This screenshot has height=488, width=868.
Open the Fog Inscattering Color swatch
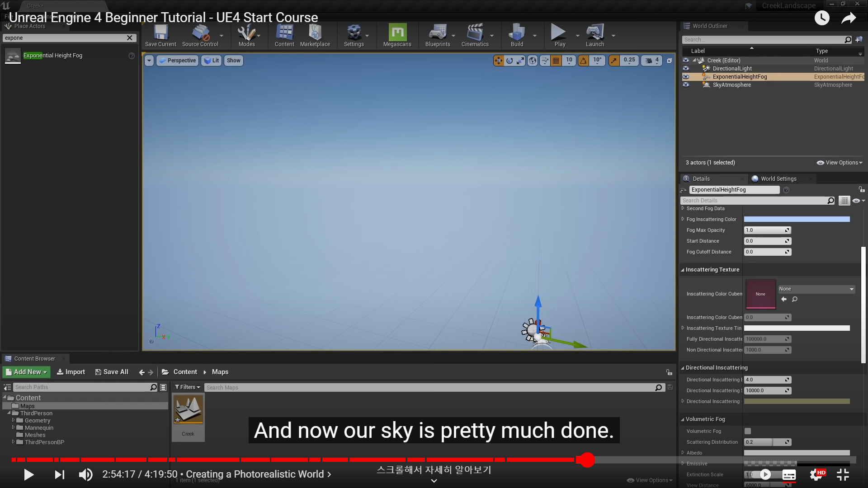click(797, 219)
